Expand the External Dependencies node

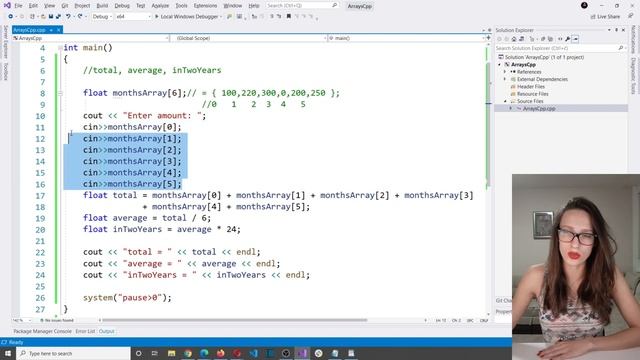click(505, 79)
